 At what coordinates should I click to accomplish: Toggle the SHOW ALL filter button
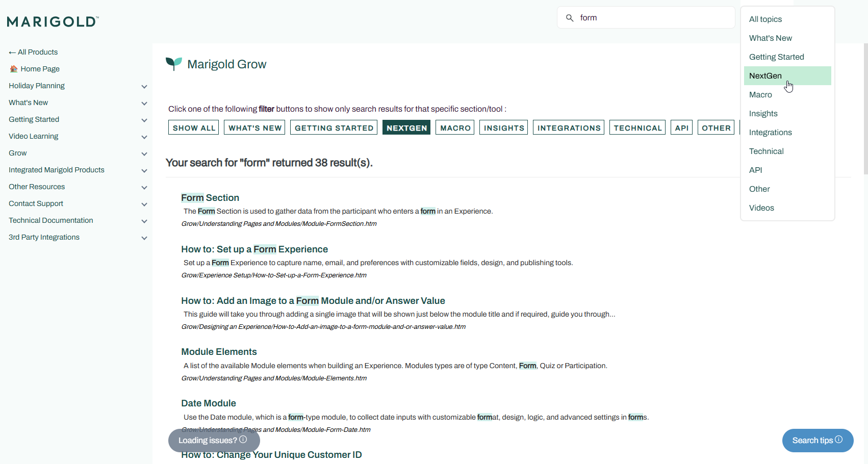[194, 128]
